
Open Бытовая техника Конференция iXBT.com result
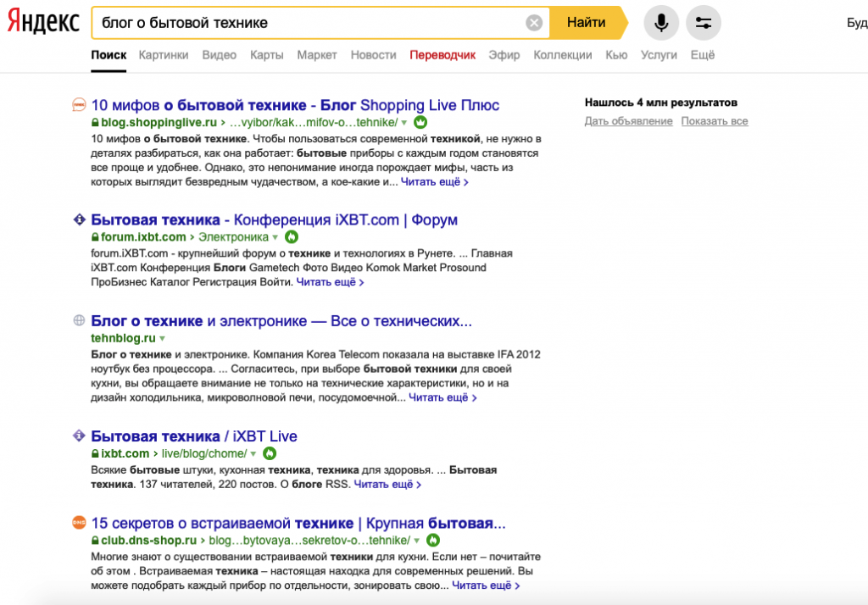click(x=274, y=219)
